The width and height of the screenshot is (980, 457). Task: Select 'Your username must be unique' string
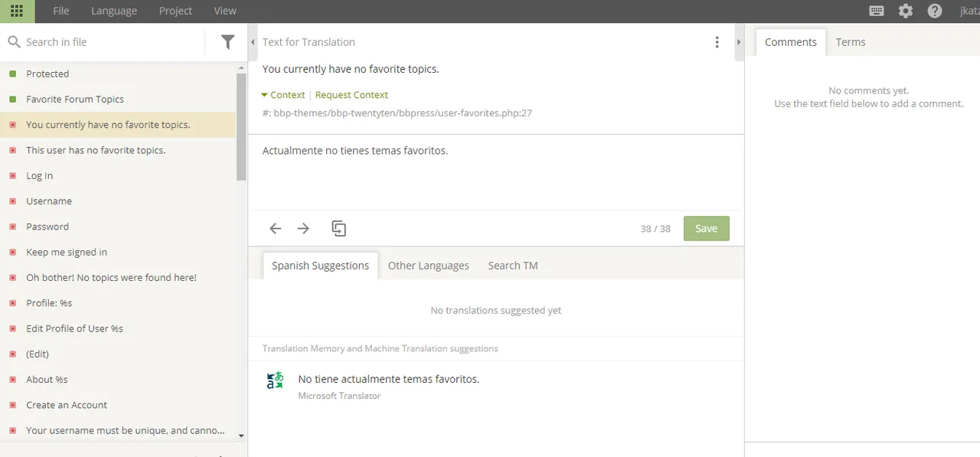pyautogui.click(x=118, y=431)
